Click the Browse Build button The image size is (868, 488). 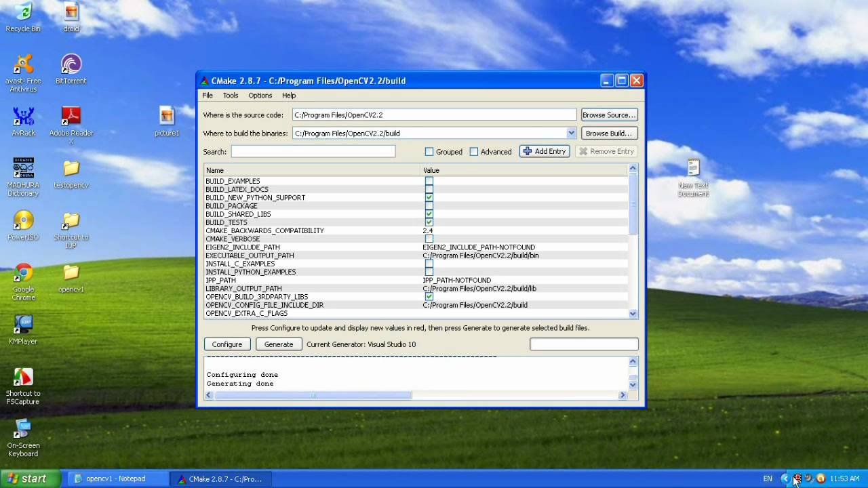point(609,134)
